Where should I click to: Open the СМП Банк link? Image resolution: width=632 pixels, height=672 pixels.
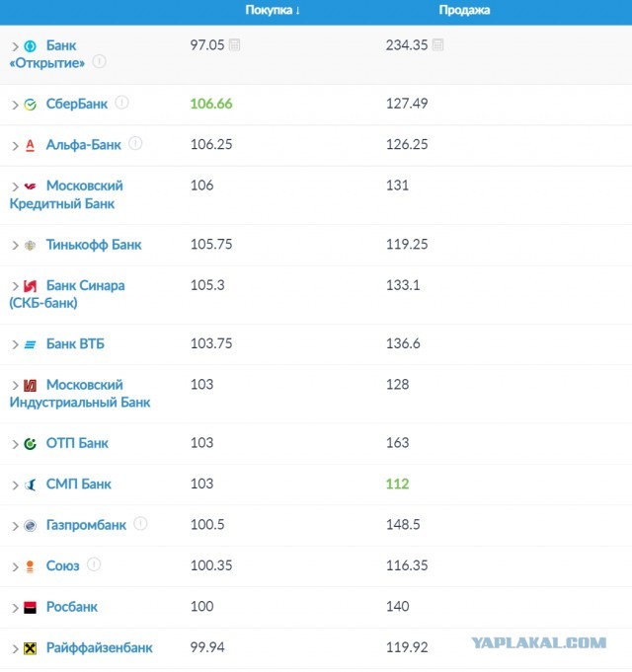[78, 485]
